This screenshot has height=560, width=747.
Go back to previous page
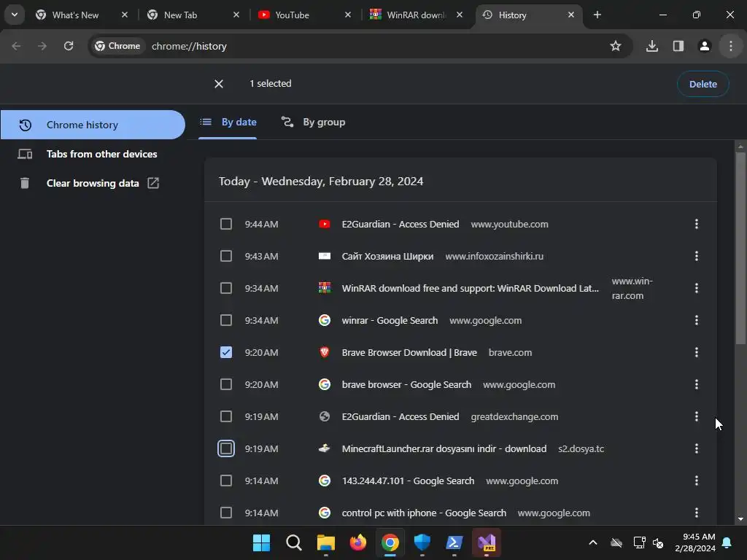point(16,46)
